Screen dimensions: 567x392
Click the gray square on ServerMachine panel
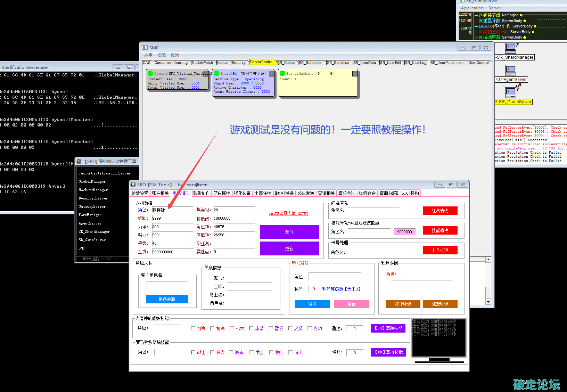(x=355, y=73)
